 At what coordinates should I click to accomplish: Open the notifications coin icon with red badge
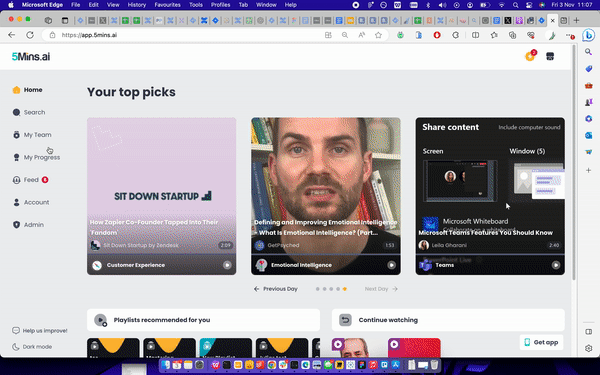[530, 56]
